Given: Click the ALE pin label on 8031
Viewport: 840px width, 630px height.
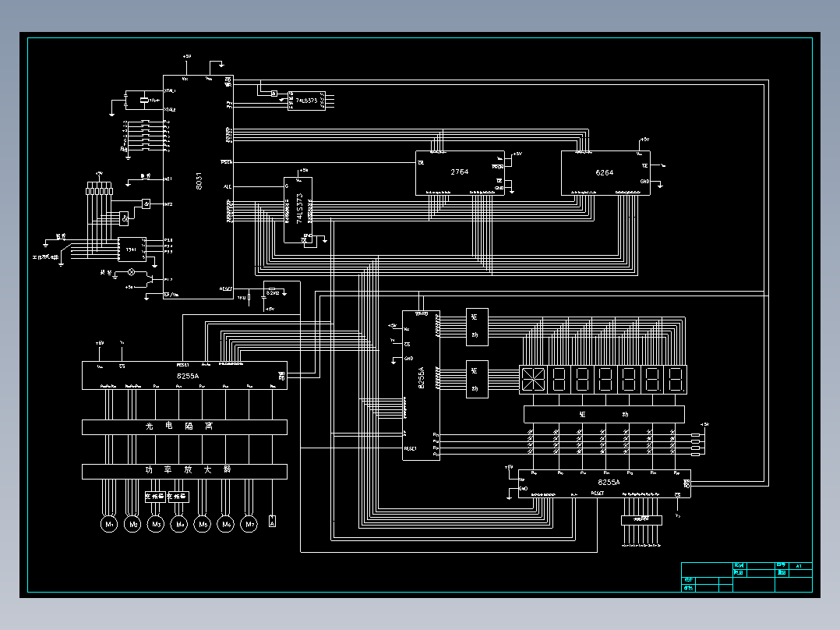Looking at the screenshot, I should click(228, 186).
